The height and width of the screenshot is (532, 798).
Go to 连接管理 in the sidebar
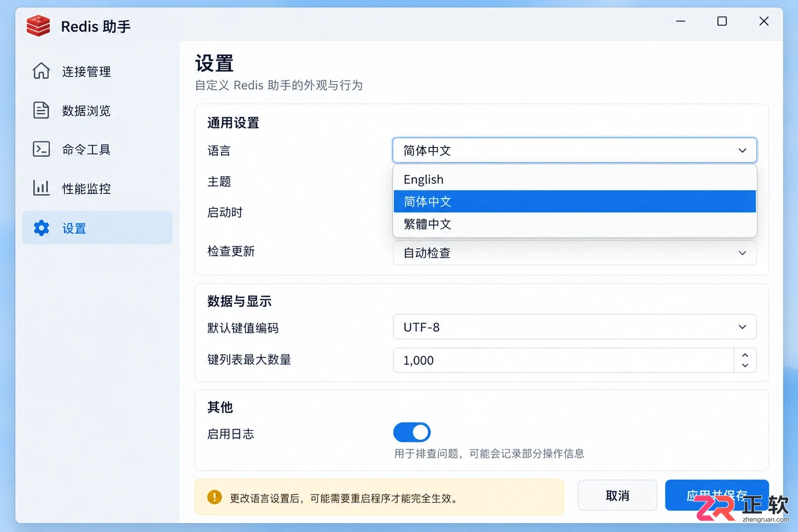click(97, 71)
